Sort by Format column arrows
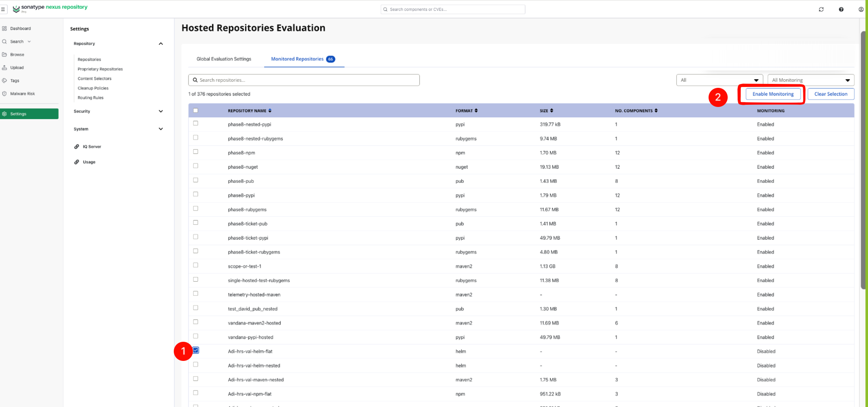The width and height of the screenshot is (868, 407). pos(476,111)
